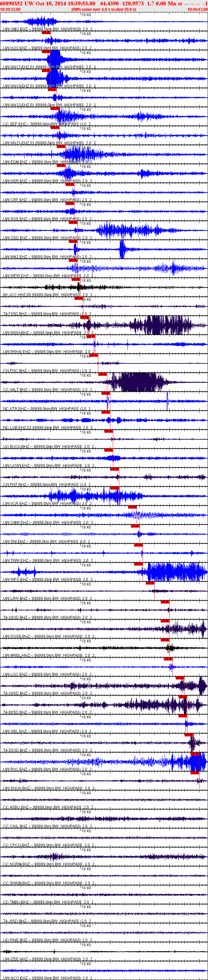Click the UW NCO EHZ station label

click(48, 978)
